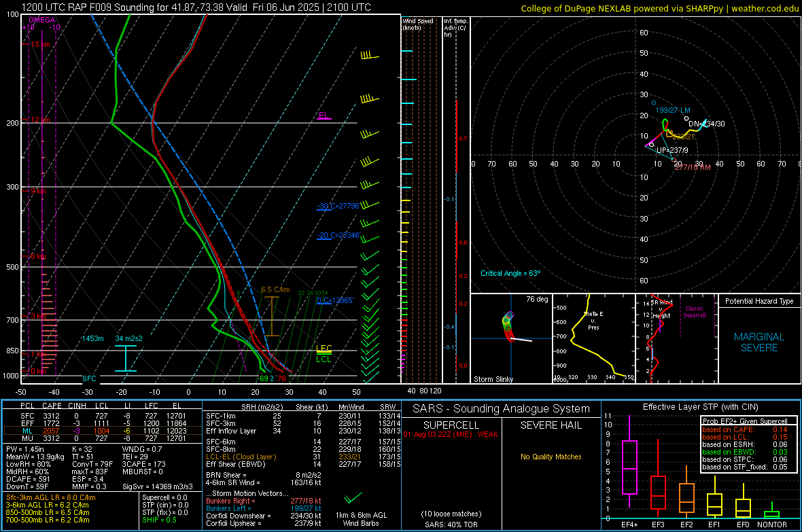Click the SEVERE HAIL column heading
This screenshot has width=802, height=532.
[551, 425]
